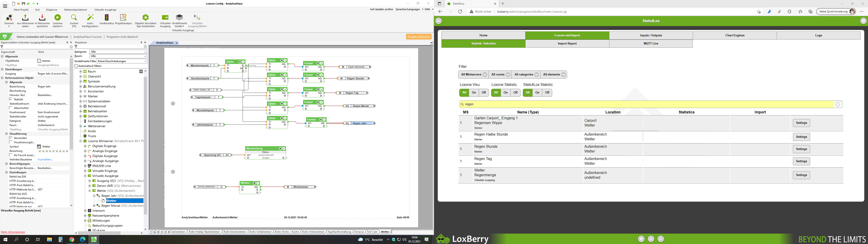Click the green heartbeat status icon
Viewport: 868px width, 244px height.
point(5,36)
